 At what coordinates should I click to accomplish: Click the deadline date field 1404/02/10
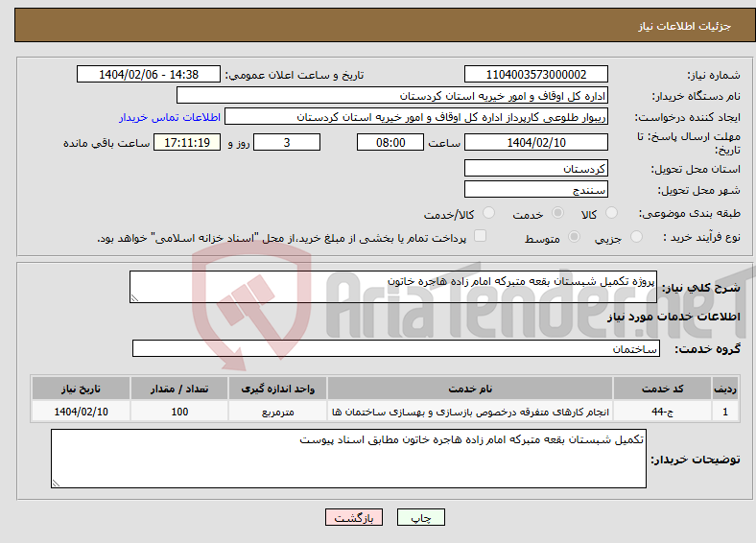(x=536, y=142)
